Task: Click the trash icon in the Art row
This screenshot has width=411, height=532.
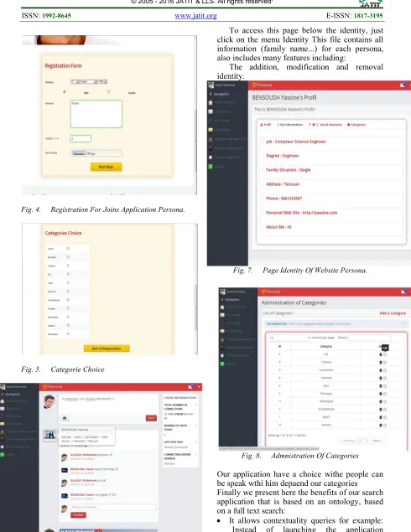Action: coord(381,354)
